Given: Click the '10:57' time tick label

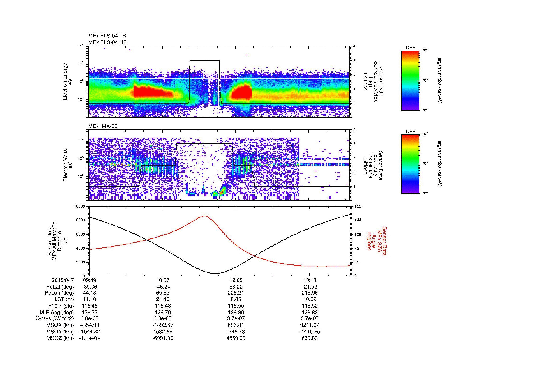Looking at the screenshot, I should point(163,280).
